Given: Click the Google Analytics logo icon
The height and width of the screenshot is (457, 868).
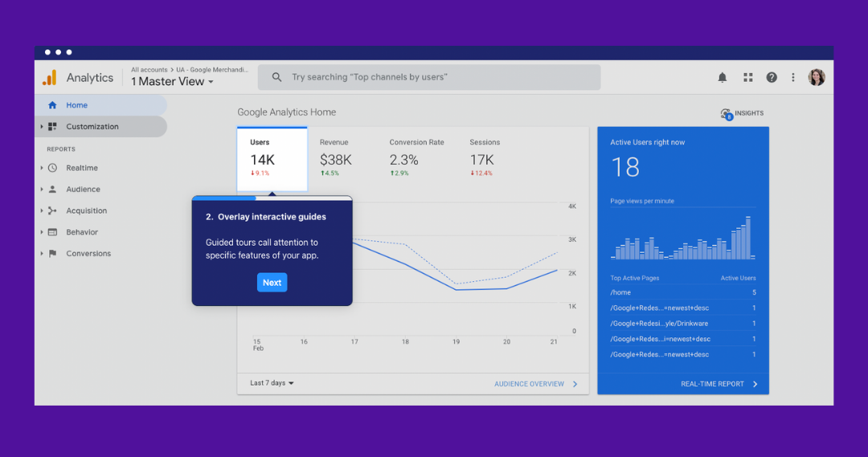Looking at the screenshot, I should (x=50, y=77).
